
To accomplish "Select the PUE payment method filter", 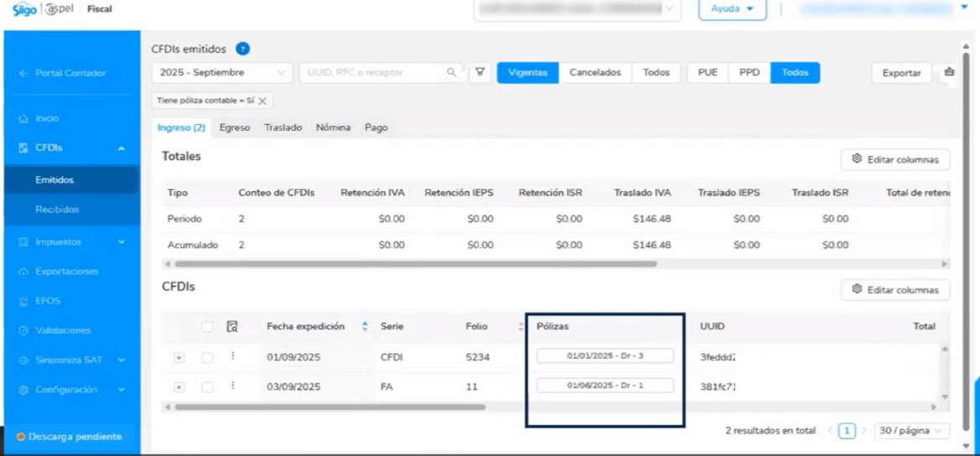I will point(708,72).
